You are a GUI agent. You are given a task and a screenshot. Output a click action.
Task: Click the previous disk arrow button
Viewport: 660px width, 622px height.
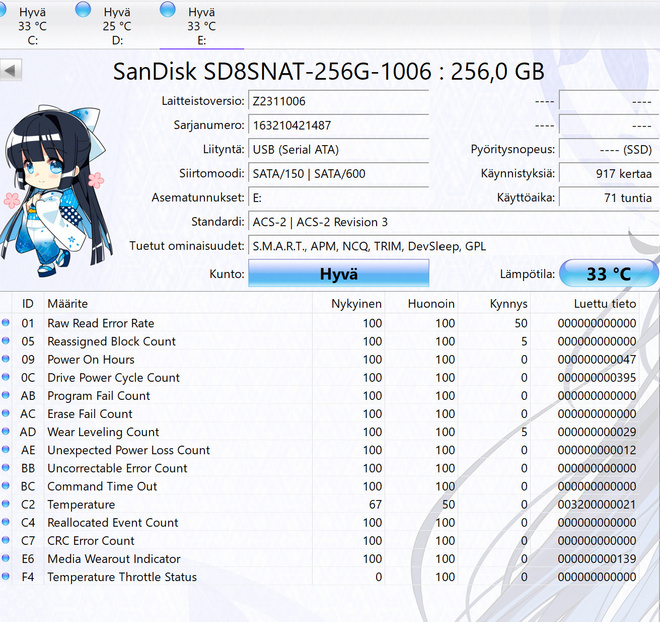pyautogui.click(x=10, y=70)
